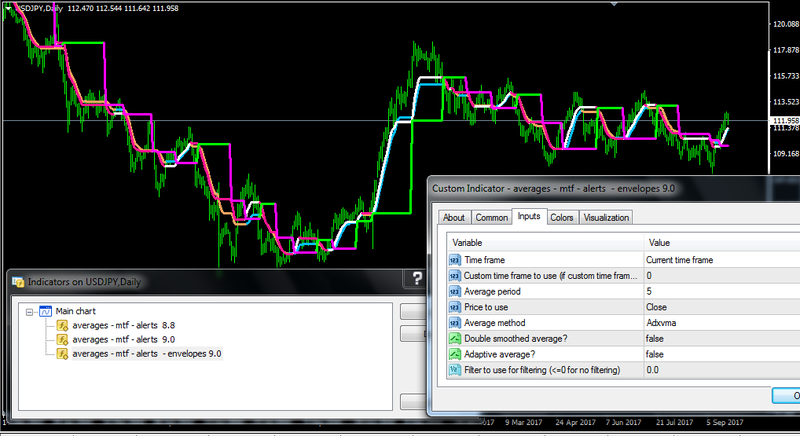Click the Variable column header
The image size is (800, 436).
click(545, 243)
